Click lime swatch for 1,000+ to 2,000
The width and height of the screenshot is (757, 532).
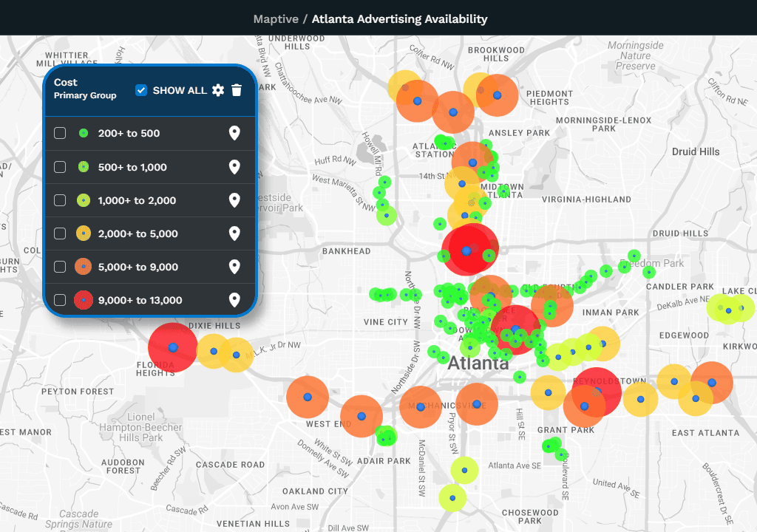click(84, 200)
